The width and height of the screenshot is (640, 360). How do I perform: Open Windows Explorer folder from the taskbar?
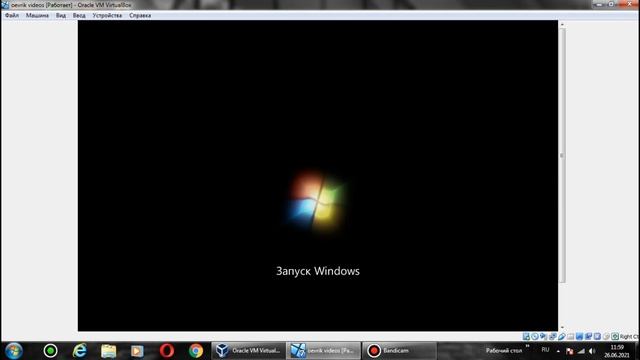(109, 351)
